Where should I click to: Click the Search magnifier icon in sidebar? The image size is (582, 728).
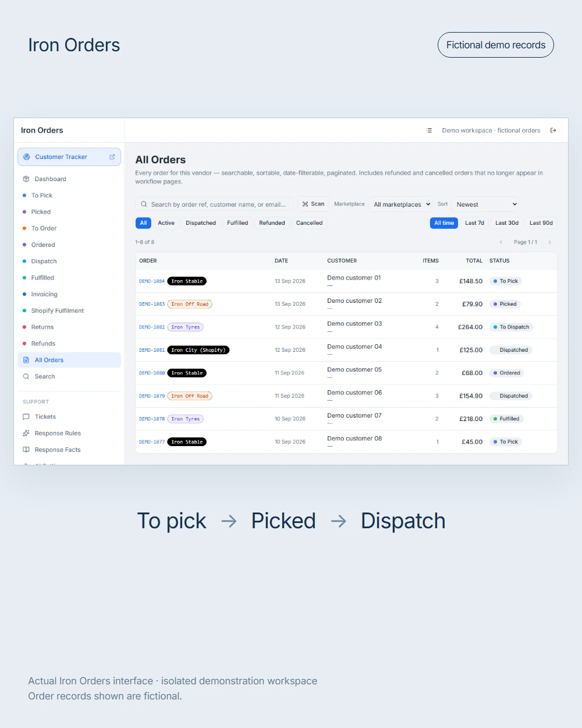click(26, 377)
